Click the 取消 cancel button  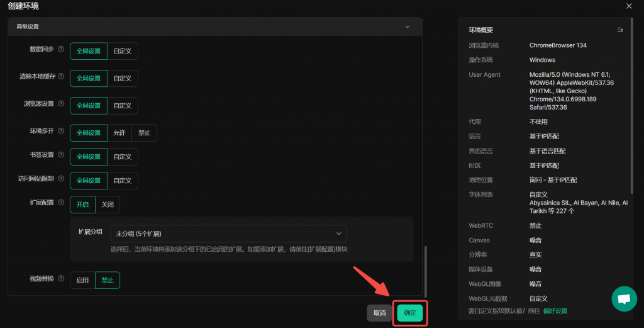(379, 313)
